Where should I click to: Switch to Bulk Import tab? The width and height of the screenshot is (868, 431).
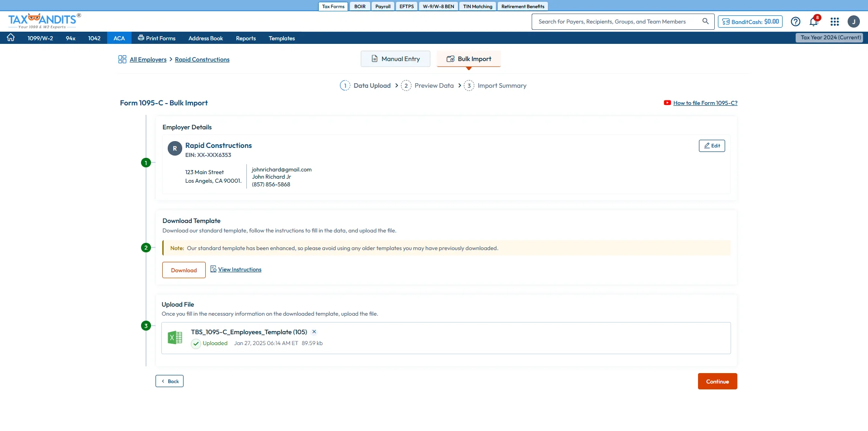[x=469, y=59]
